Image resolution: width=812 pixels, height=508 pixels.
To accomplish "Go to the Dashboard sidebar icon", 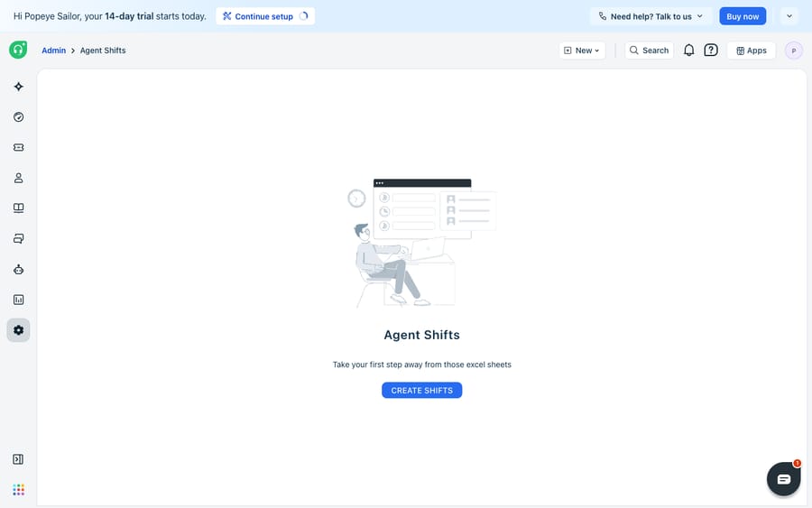I will coord(19,117).
